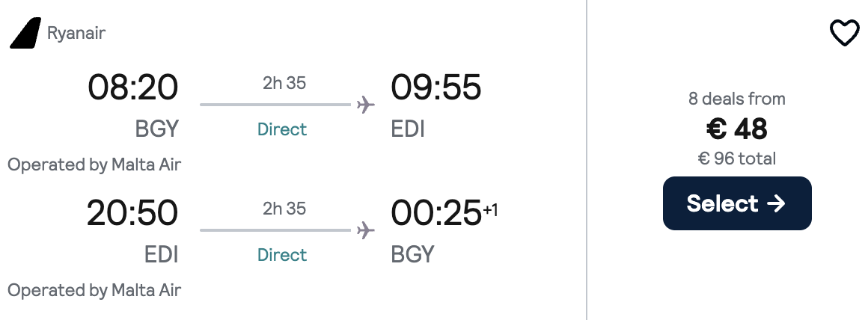Viewport: 868px width, 320px height.
Task: Click the +1 next-day indicator
Action: (x=490, y=209)
